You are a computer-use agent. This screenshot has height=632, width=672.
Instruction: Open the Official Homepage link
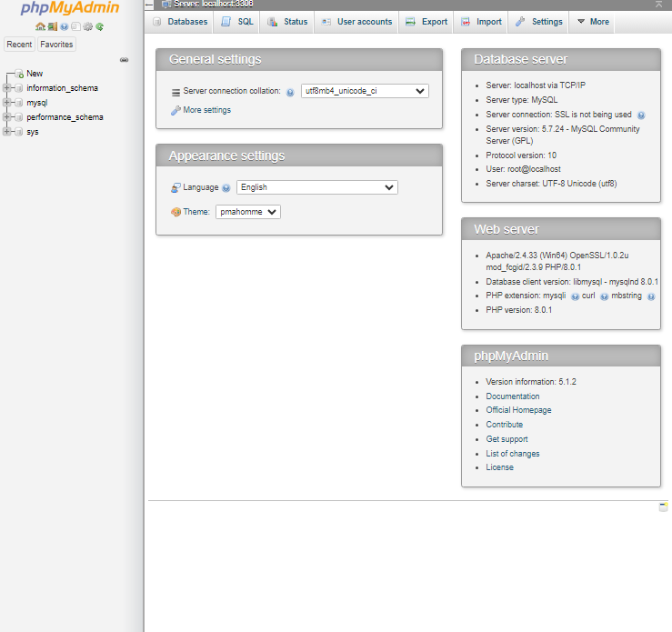[x=518, y=410]
